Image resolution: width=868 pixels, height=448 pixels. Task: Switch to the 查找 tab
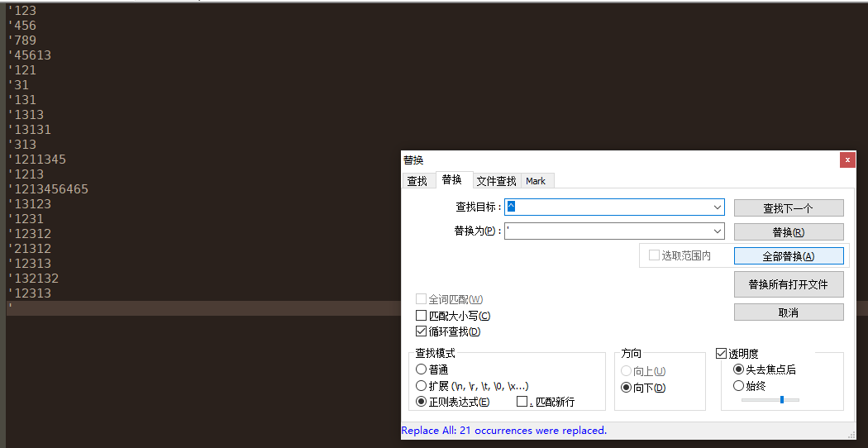[417, 181]
